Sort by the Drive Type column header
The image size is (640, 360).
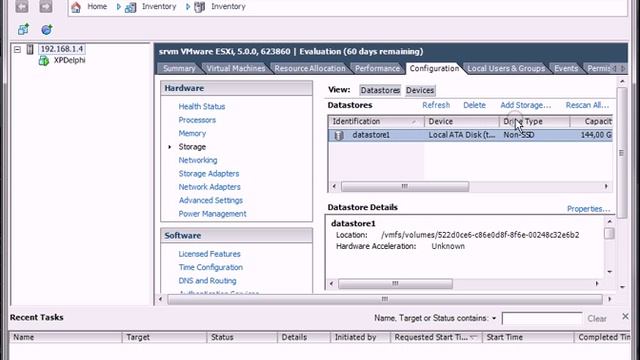pyautogui.click(x=535, y=122)
